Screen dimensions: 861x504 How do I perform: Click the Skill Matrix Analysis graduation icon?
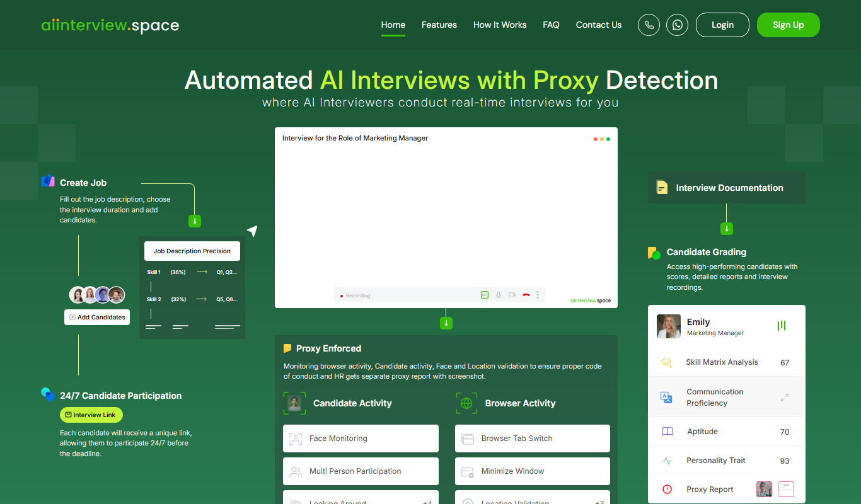pyautogui.click(x=666, y=362)
